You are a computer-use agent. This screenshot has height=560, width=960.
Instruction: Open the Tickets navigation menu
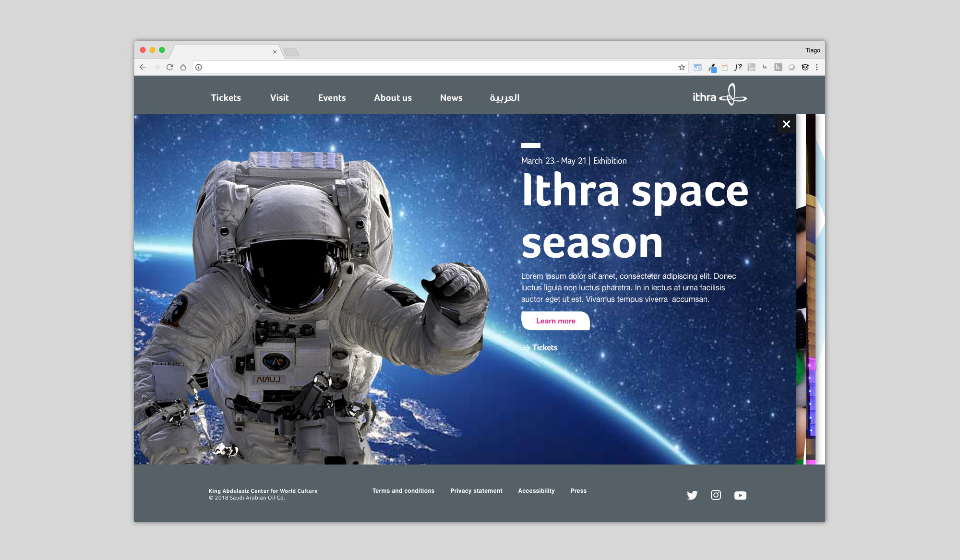(226, 98)
